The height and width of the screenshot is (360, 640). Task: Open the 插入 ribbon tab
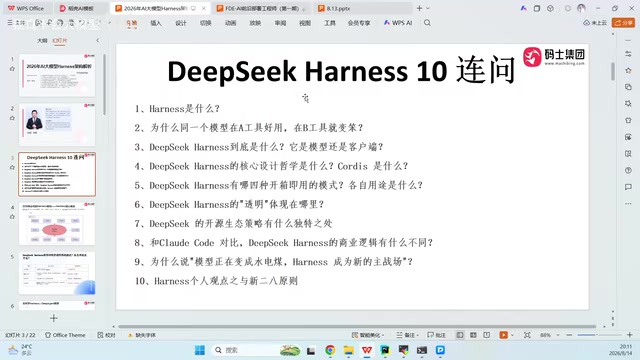coord(156,23)
